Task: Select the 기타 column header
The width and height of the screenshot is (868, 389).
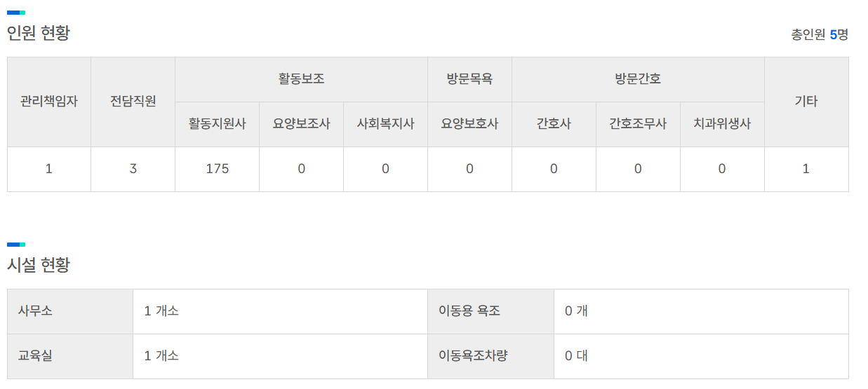Action: [806, 101]
